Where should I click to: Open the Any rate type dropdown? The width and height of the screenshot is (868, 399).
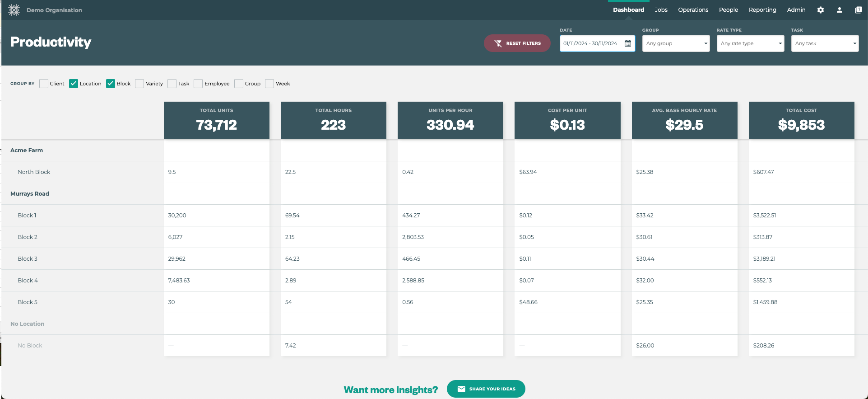tap(750, 43)
